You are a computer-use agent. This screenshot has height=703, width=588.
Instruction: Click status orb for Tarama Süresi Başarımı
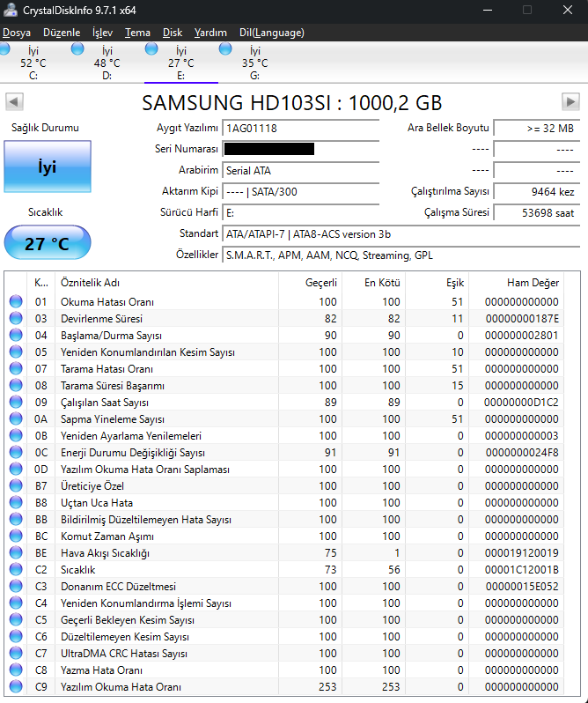pos(16,385)
